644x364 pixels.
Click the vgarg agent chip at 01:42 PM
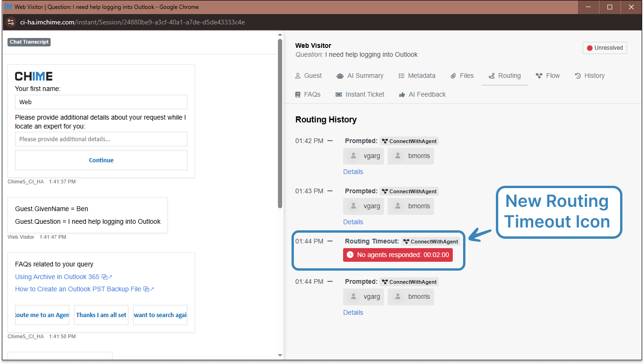pyautogui.click(x=364, y=156)
